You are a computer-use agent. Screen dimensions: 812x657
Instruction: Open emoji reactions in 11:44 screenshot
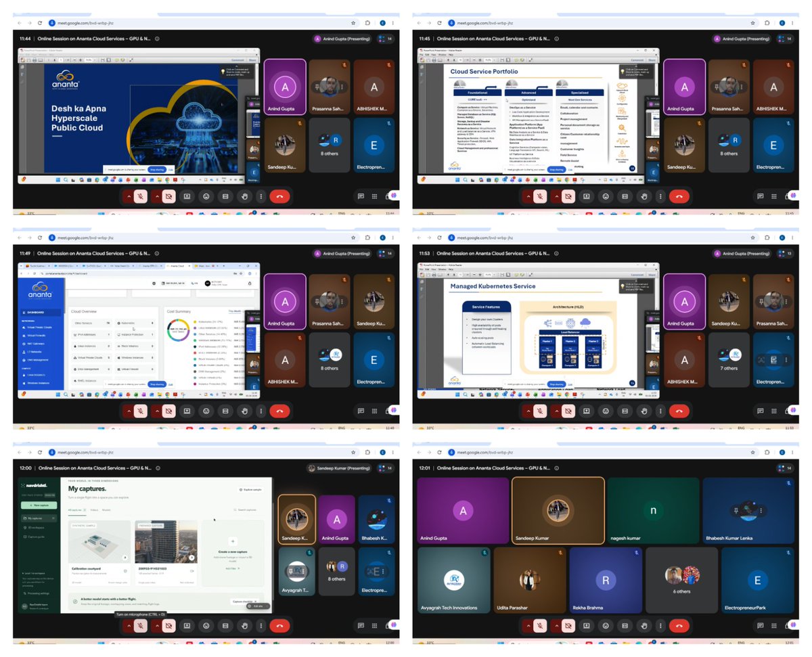click(x=206, y=196)
